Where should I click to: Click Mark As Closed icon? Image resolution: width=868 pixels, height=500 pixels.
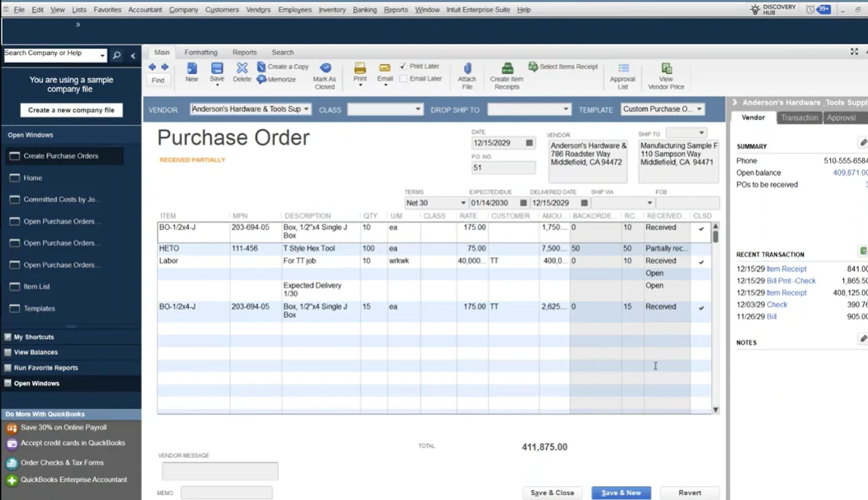(325, 69)
